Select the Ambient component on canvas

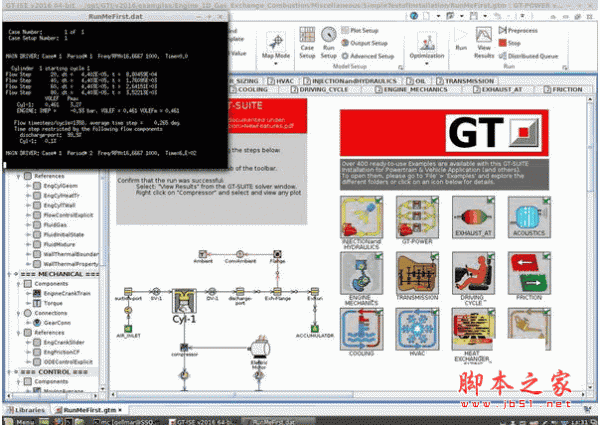click(203, 254)
